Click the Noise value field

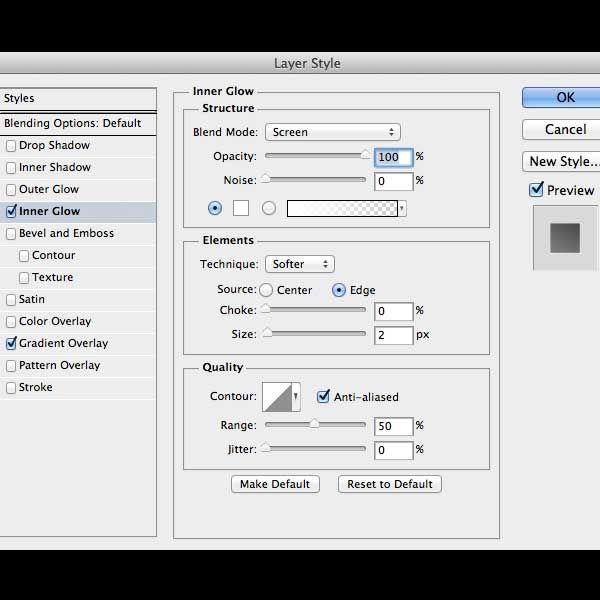[x=394, y=181]
